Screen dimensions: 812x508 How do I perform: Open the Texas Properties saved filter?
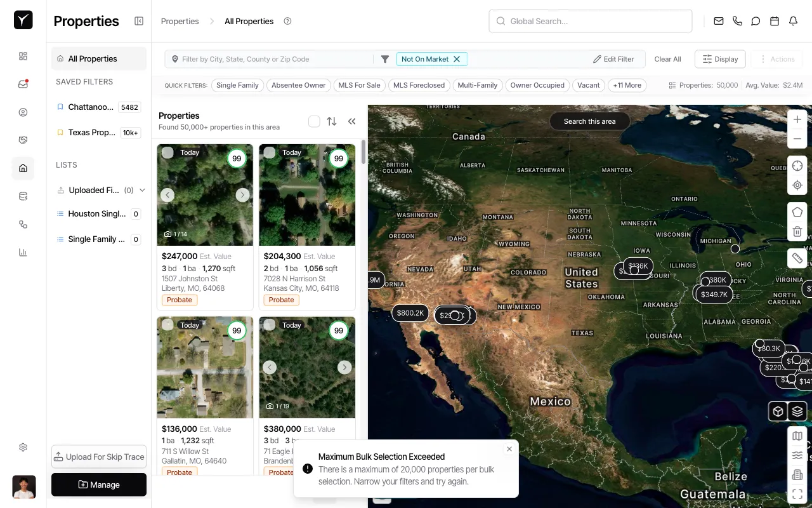coord(99,133)
